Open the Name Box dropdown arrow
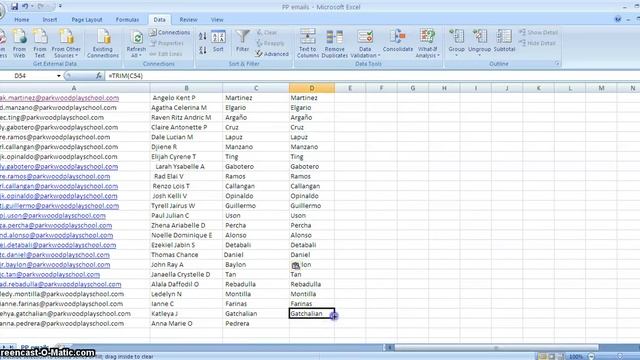This screenshot has width=640, height=360. click(x=59, y=76)
